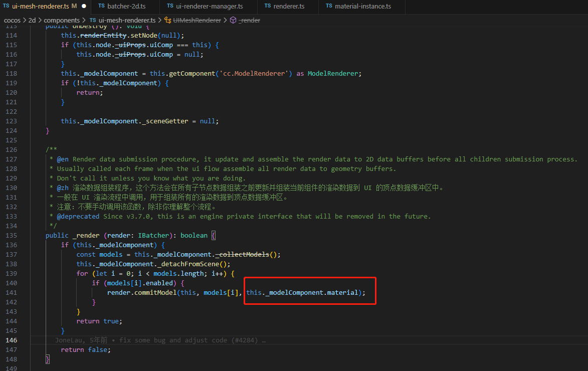Click line number 146 in the gutter
Screen dimensions: 588x371
click(x=11, y=340)
